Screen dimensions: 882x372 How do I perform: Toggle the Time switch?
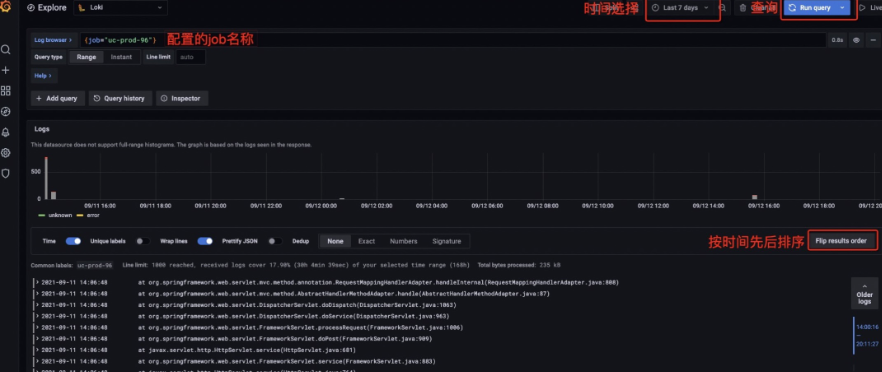[73, 241]
